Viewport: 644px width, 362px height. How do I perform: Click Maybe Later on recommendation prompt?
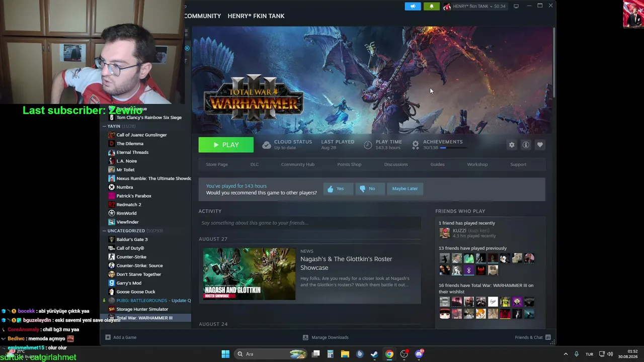(405, 189)
